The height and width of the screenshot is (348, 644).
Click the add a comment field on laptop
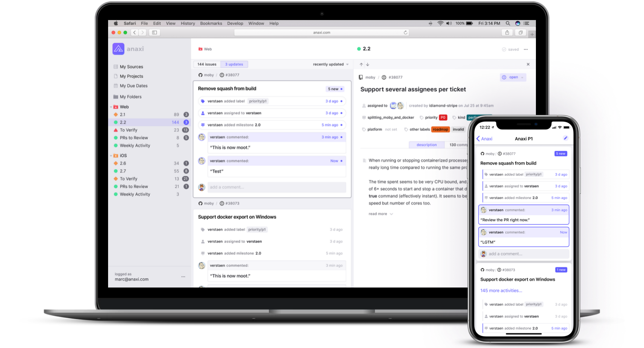(x=277, y=187)
